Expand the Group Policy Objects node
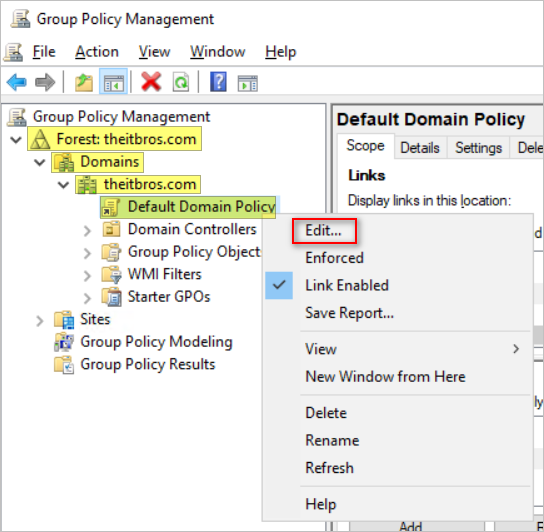 87,253
